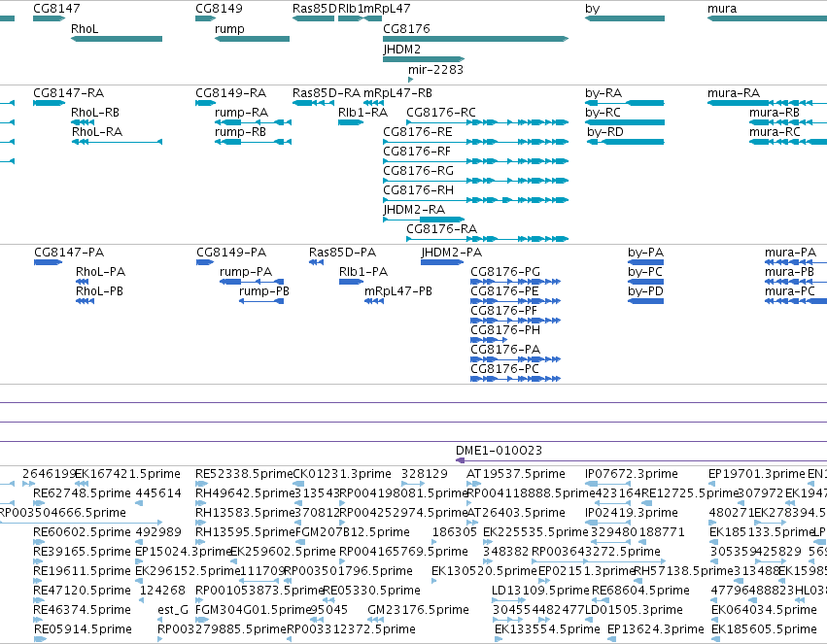Open protein Ras85D-PA label
This screenshot has height=644, width=827.
point(342,253)
